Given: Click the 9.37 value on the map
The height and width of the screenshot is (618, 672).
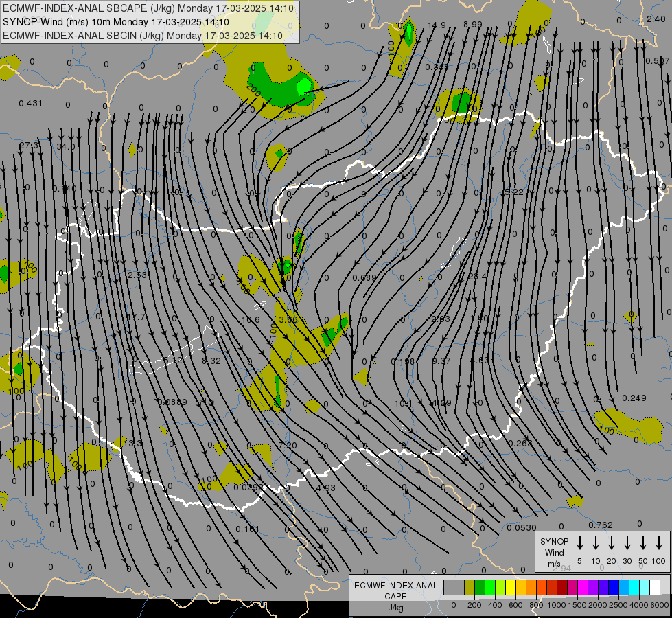Looking at the screenshot, I should click(x=441, y=361).
